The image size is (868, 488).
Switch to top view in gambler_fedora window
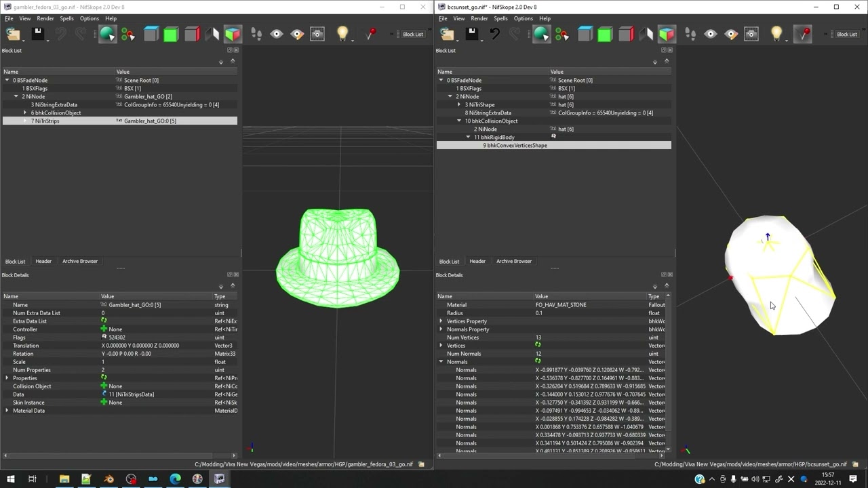point(151,34)
